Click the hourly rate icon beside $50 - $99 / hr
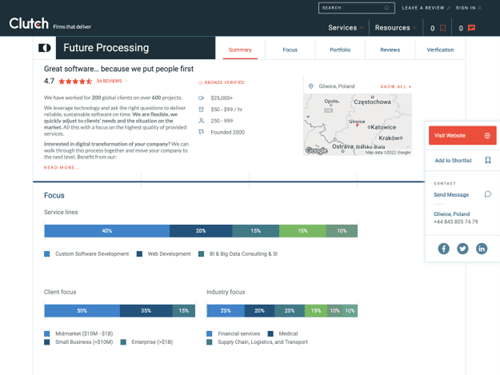The image size is (500, 375). (201, 109)
